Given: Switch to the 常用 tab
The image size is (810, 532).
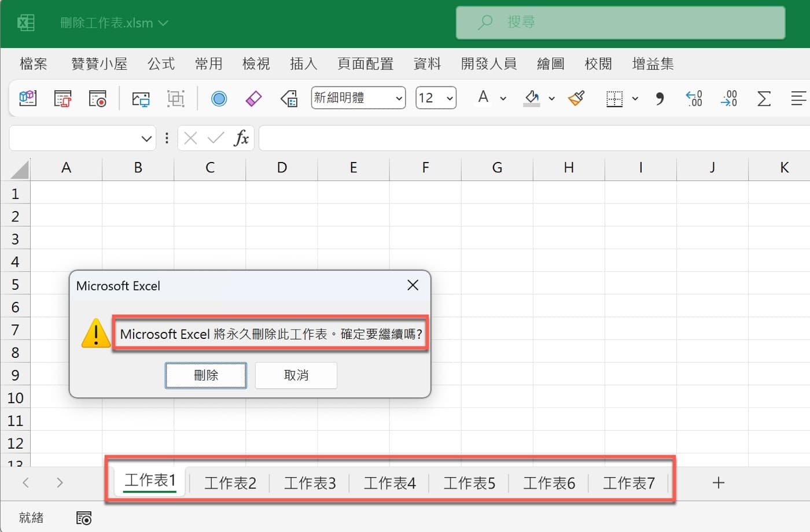Looking at the screenshot, I should [209, 64].
